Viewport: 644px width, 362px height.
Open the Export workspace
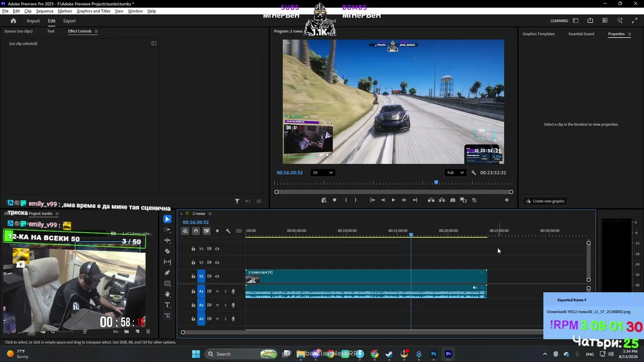pyautogui.click(x=69, y=21)
